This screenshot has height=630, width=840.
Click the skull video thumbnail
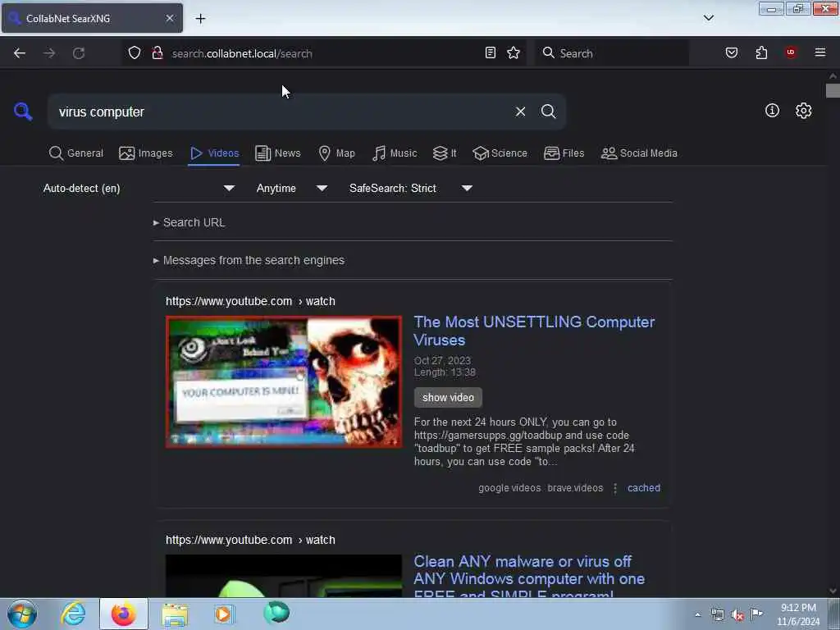283,381
